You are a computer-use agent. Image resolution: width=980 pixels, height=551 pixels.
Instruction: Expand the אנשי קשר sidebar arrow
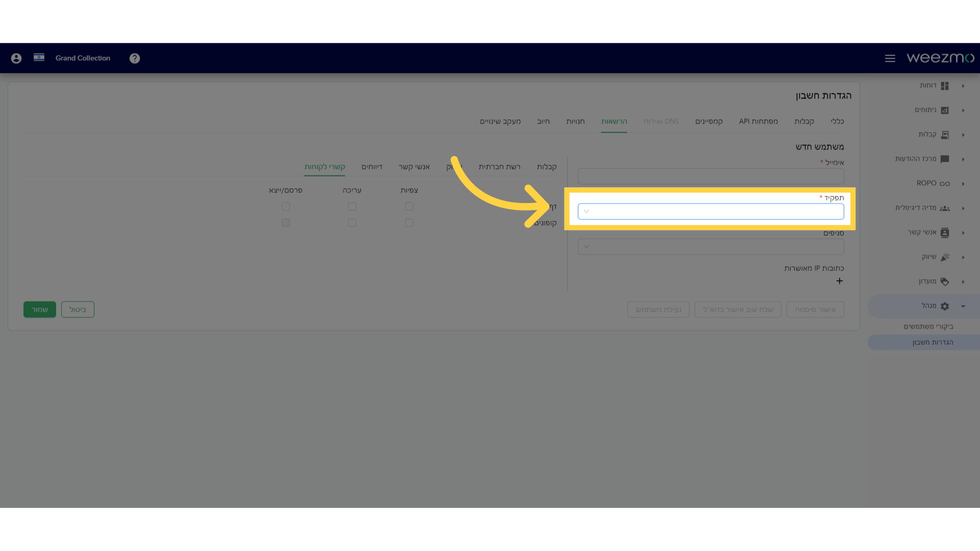[963, 233]
